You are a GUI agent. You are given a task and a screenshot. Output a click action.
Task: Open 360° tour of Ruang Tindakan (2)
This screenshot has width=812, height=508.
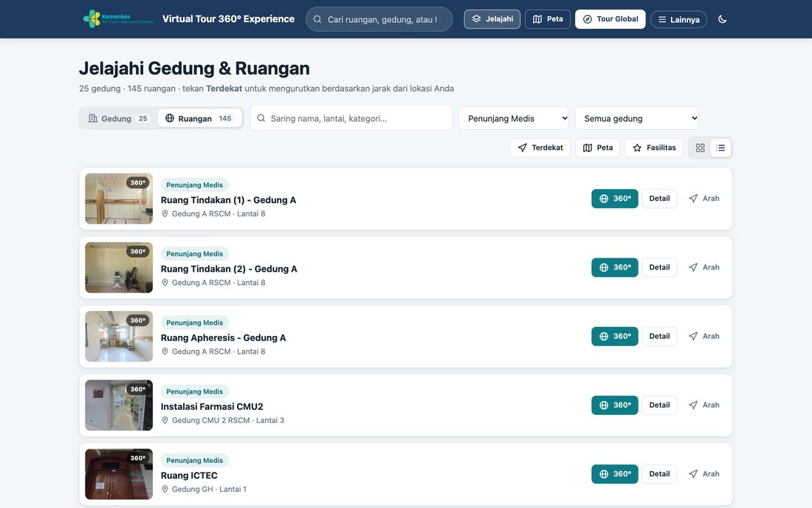click(615, 267)
